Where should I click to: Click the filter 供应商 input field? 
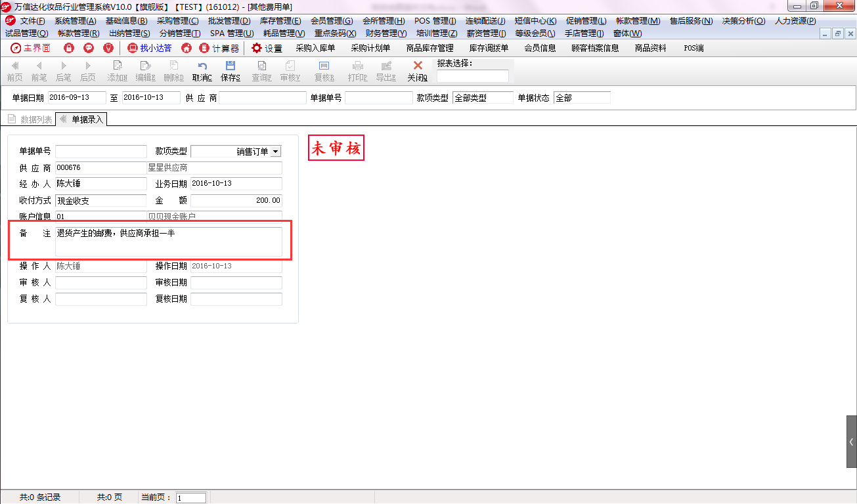(x=263, y=98)
